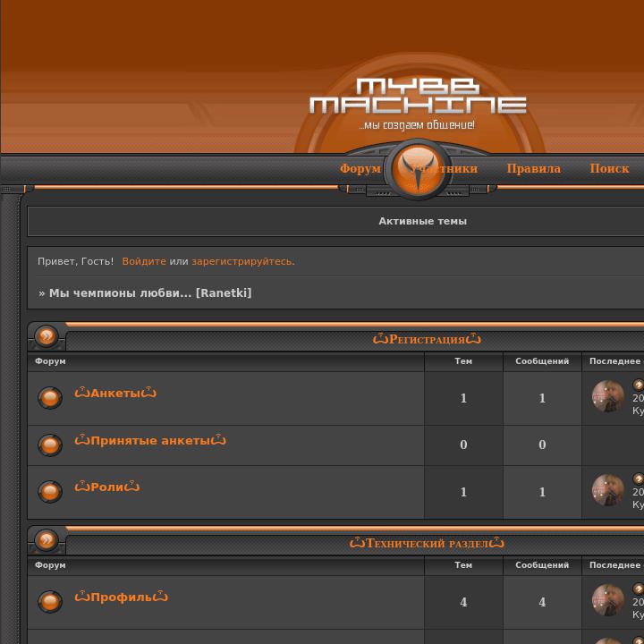The image size is (644, 644).
Task: Click the avatar thumbnail in Профиль row
Action: pos(608,600)
